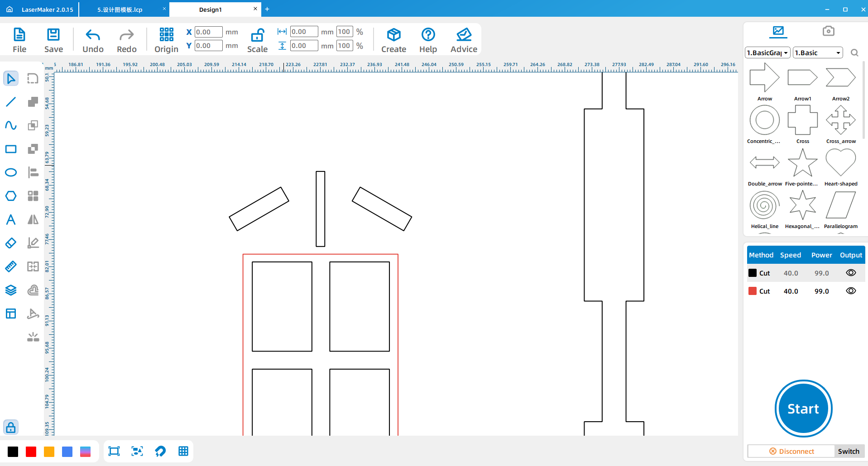Viewport: 868px width, 466px height.
Task: Select the line drawing tool
Action: pyautogui.click(x=11, y=102)
